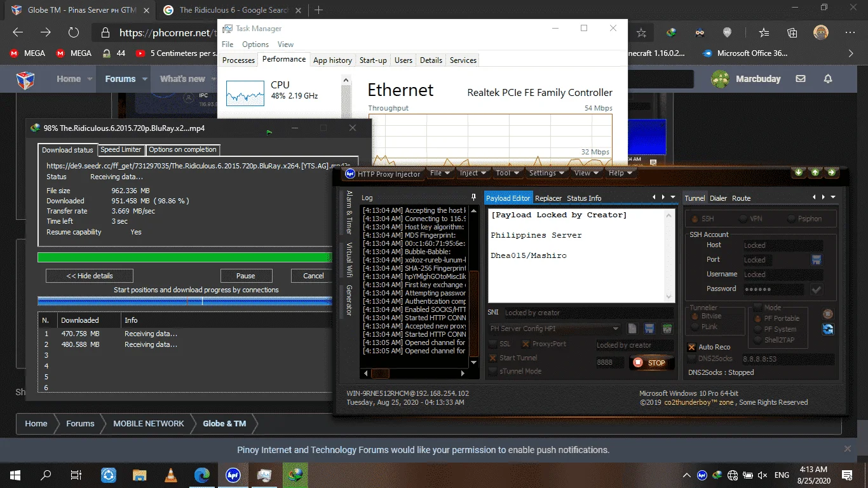
Task: Open the Speed Limiter tab in download dialog
Action: [x=121, y=150]
